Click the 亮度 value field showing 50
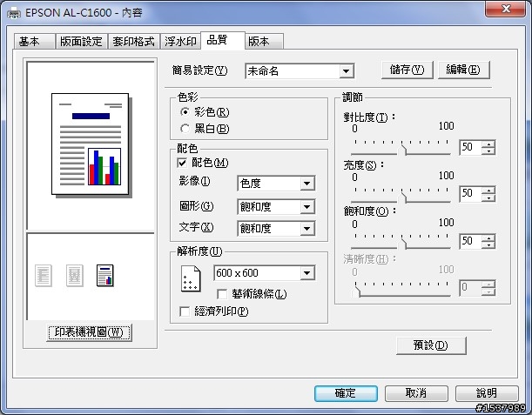The width and height of the screenshot is (532, 415). 471,194
